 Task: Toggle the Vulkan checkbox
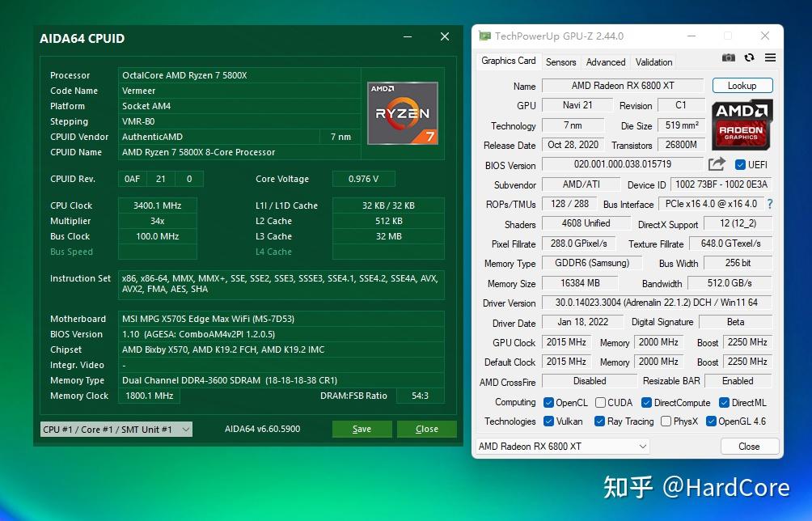point(548,421)
